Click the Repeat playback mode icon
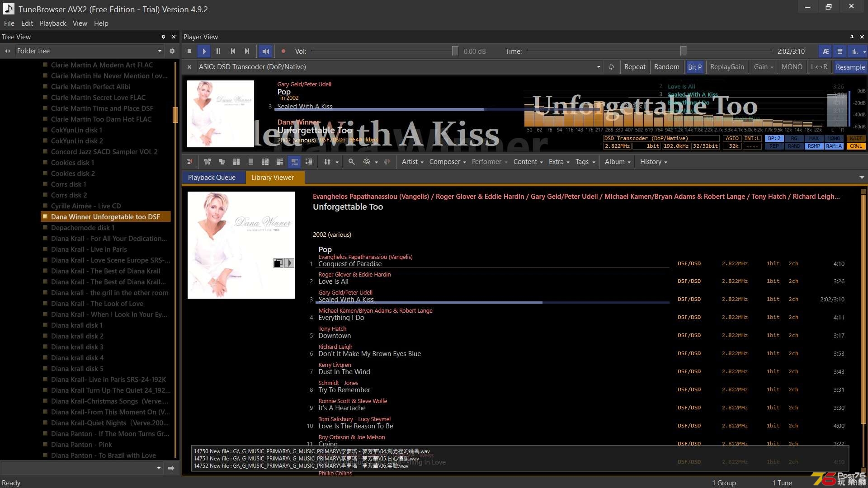The height and width of the screenshot is (488, 868). pyautogui.click(x=634, y=67)
